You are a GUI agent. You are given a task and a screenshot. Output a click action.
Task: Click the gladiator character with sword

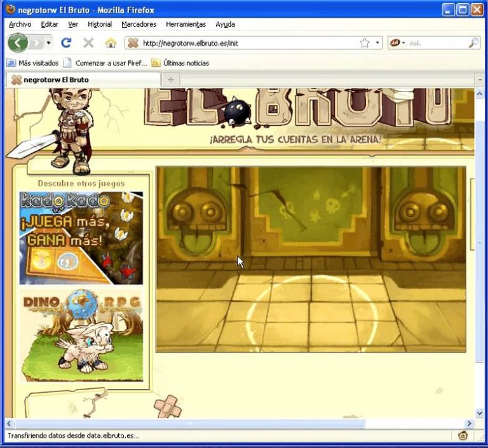pyautogui.click(x=72, y=131)
